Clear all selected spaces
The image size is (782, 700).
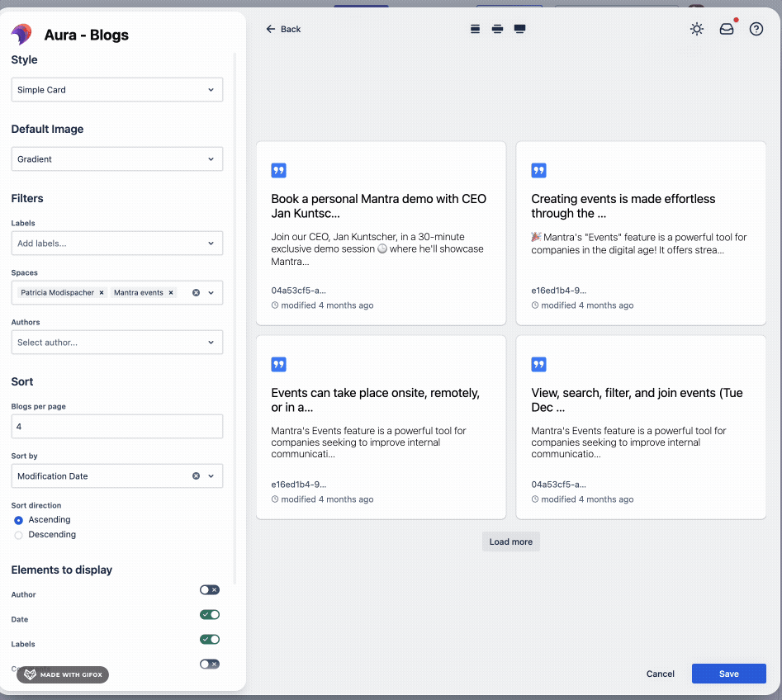(196, 293)
